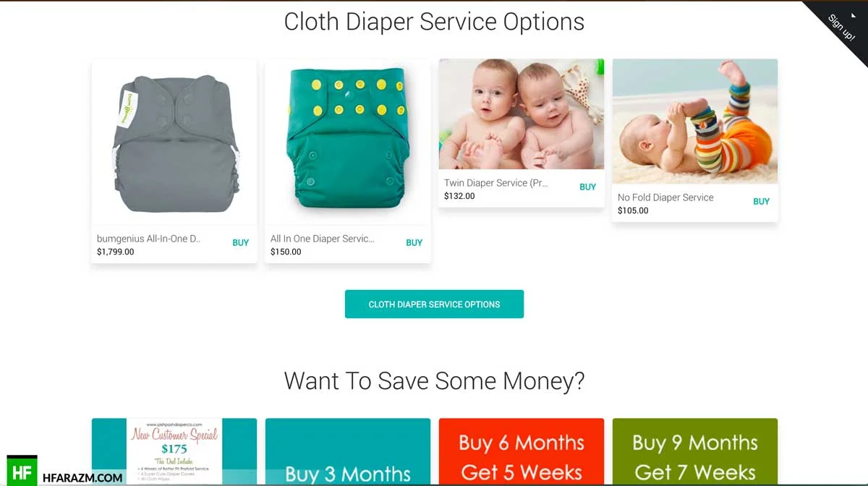Open the New Customer Special $175 banner

174,452
